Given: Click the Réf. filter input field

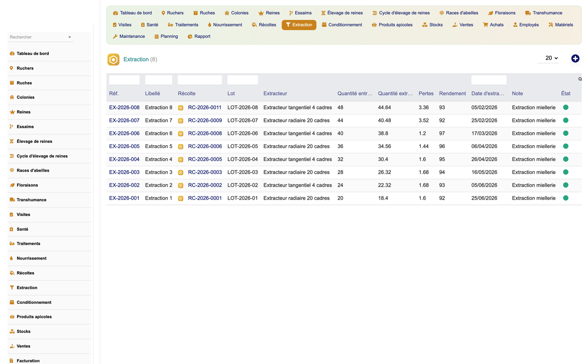Looking at the screenshot, I should tap(124, 80).
